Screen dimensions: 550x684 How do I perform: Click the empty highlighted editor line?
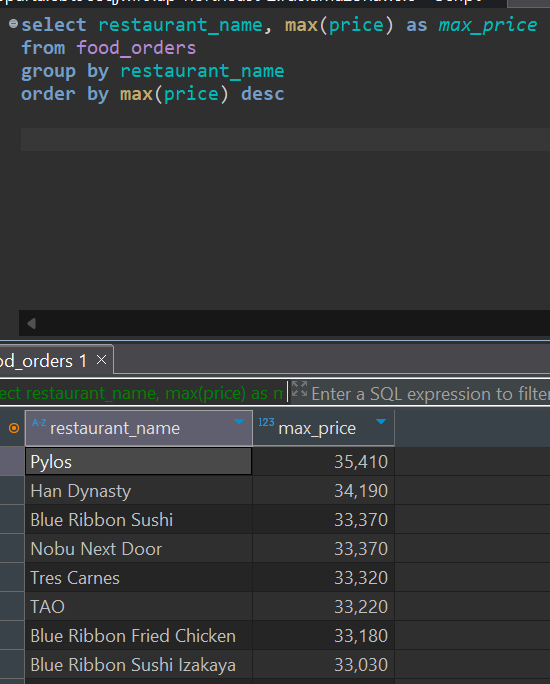click(285, 140)
